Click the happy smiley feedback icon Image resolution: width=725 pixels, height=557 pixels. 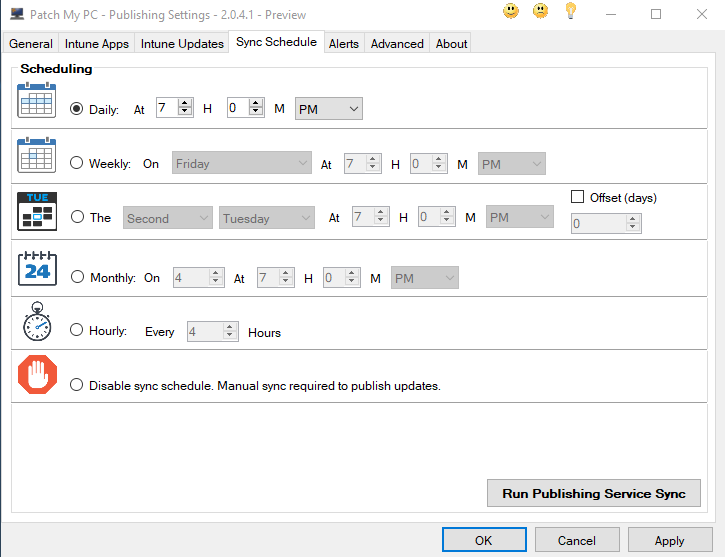point(510,11)
